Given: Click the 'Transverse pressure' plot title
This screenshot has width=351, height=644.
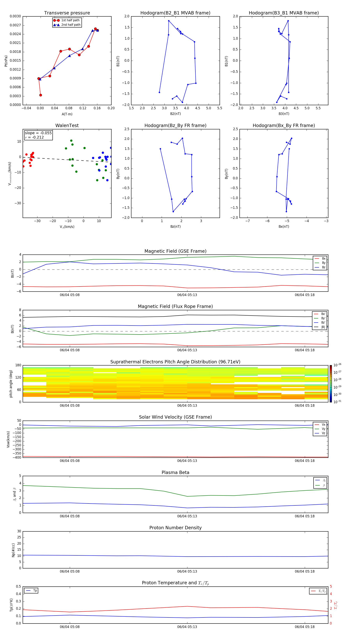Looking at the screenshot, I should pyautogui.click(x=67, y=13).
